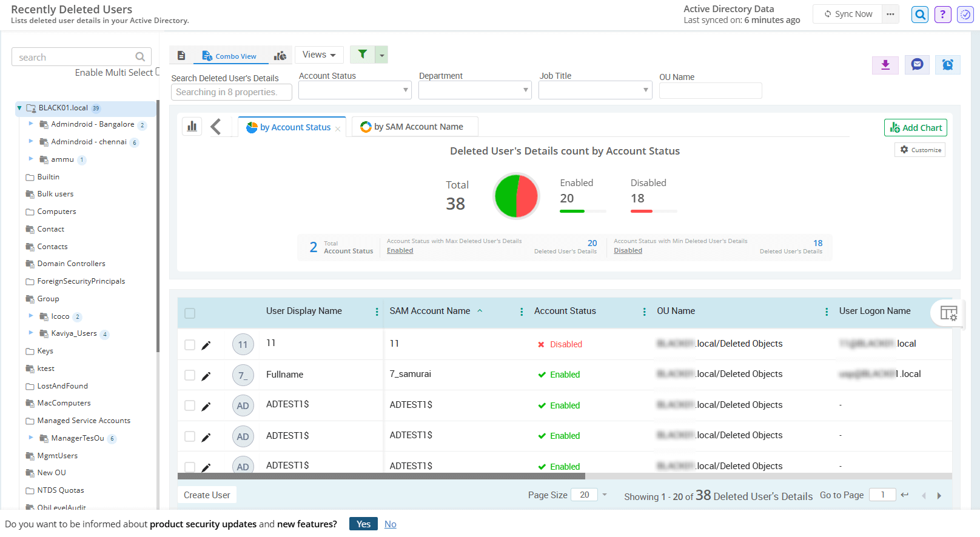This screenshot has height=537, width=980.
Task: Switch to by SAM Account Name tab
Action: (415, 127)
